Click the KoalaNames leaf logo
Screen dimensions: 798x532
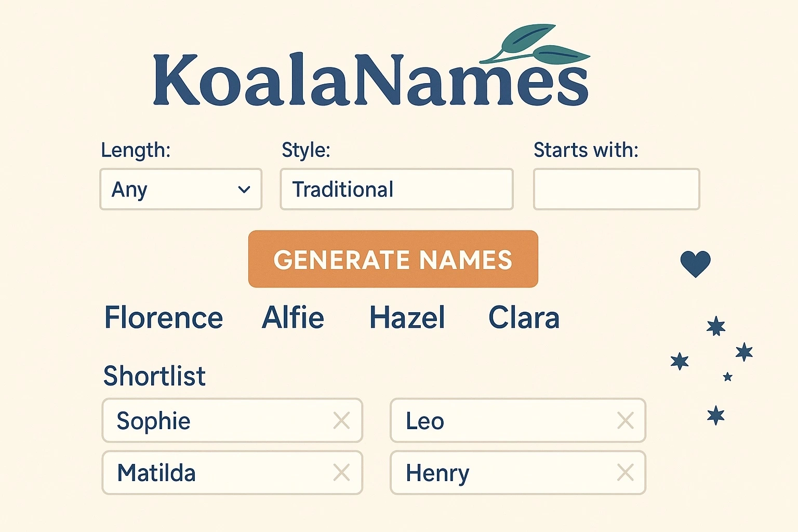(x=535, y=44)
